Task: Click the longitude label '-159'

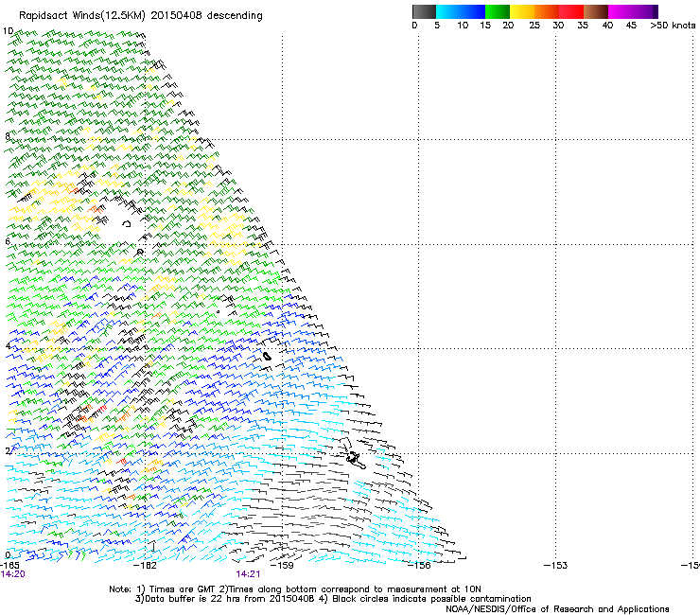Action: 282,565
